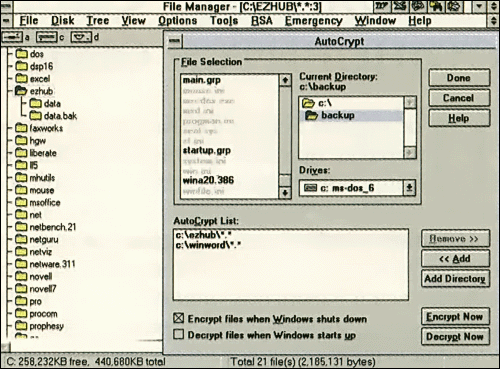Select startup.grp in file list
This screenshot has height=369, width=500.
(x=207, y=150)
